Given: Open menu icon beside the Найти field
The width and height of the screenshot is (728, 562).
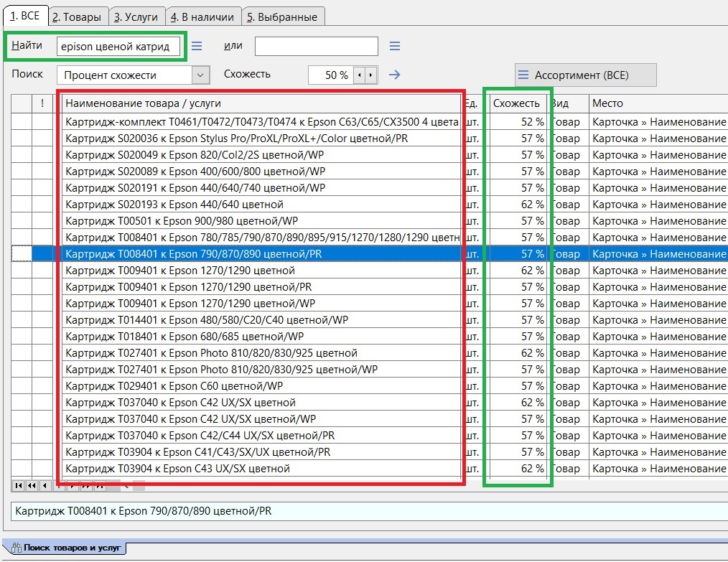Looking at the screenshot, I should pos(197,46).
